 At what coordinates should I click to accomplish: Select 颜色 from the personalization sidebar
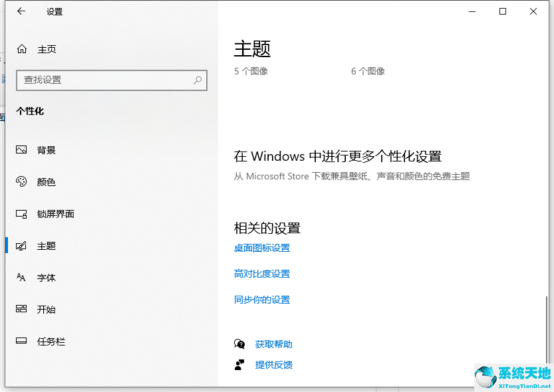(x=46, y=181)
